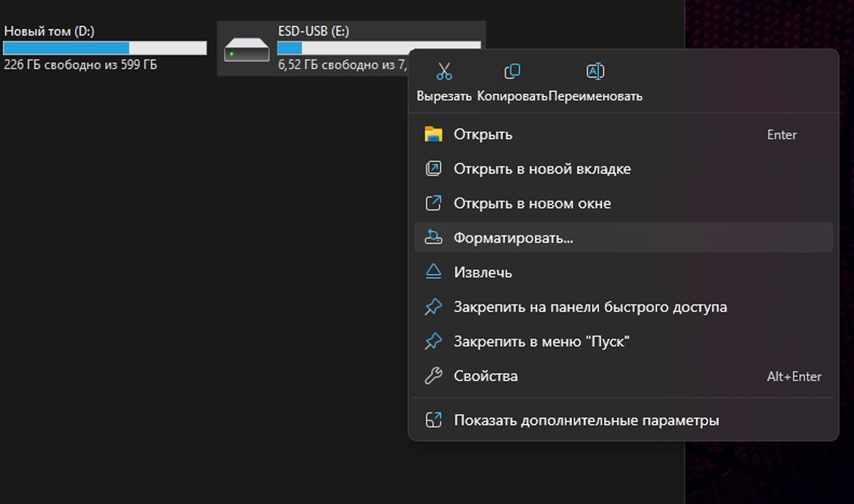Viewport: 854px width, 504px height.
Task: Click the pin icon for quick access panel
Action: (434, 307)
